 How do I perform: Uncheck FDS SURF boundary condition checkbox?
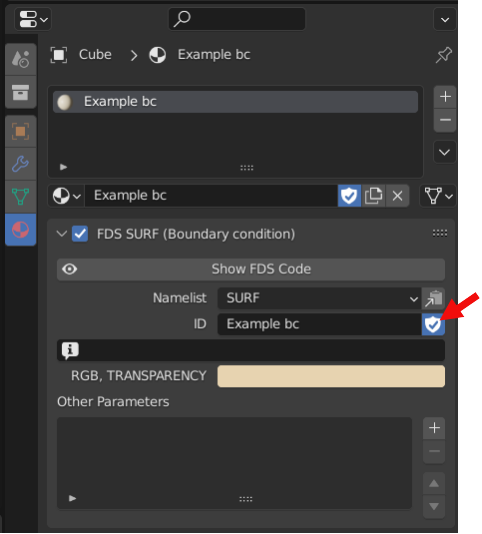pyautogui.click(x=80, y=234)
